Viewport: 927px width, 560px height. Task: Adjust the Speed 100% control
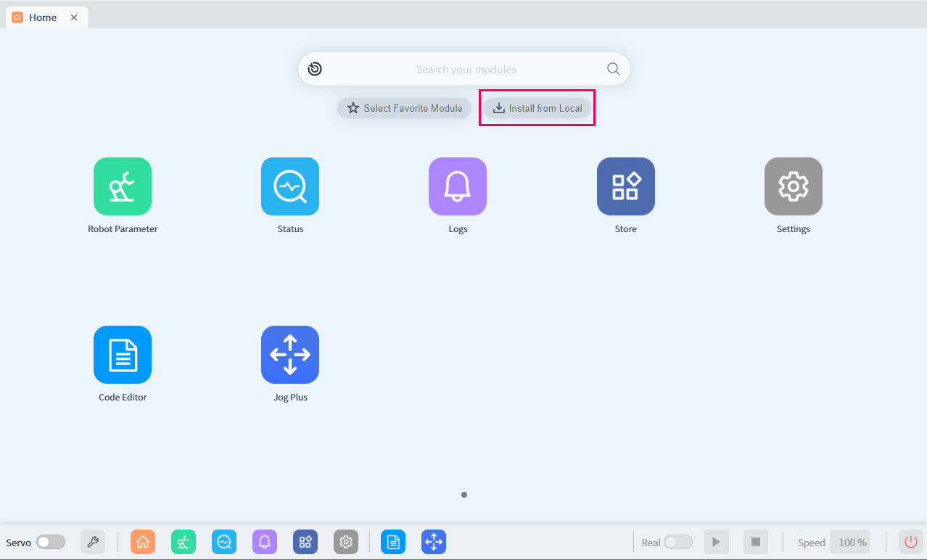click(x=850, y=542)
